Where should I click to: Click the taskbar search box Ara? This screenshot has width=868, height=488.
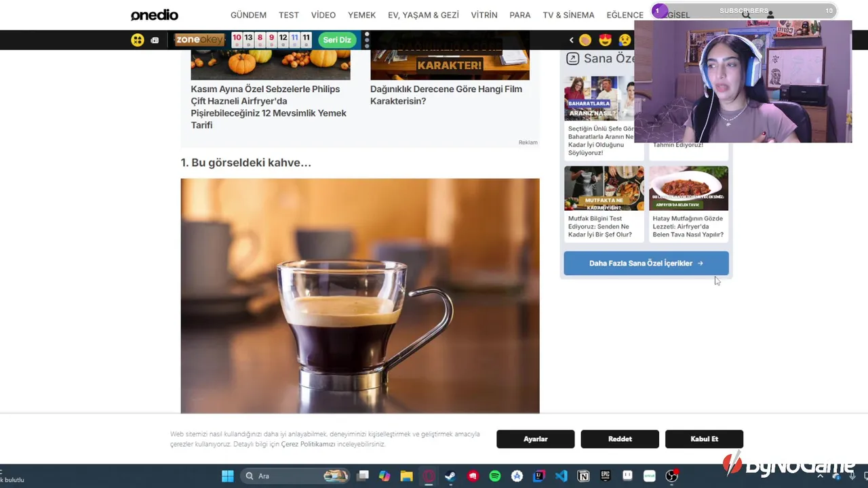point(296,476)
